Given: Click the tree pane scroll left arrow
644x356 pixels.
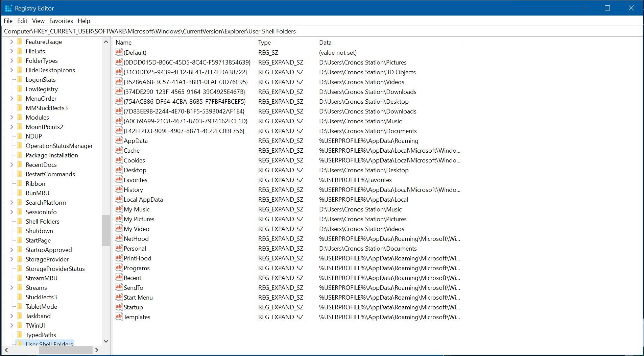Looking at the screenshot, I should click(x=6, y=350).
